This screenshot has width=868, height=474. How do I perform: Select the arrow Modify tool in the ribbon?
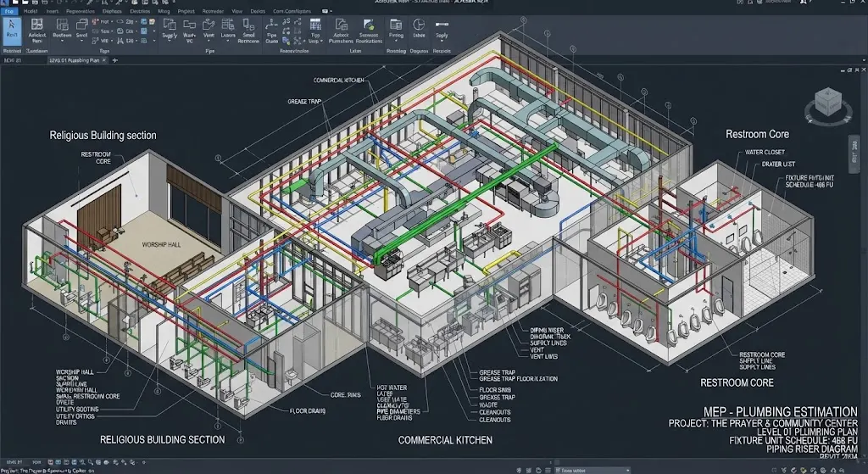(x=12, y=30)
